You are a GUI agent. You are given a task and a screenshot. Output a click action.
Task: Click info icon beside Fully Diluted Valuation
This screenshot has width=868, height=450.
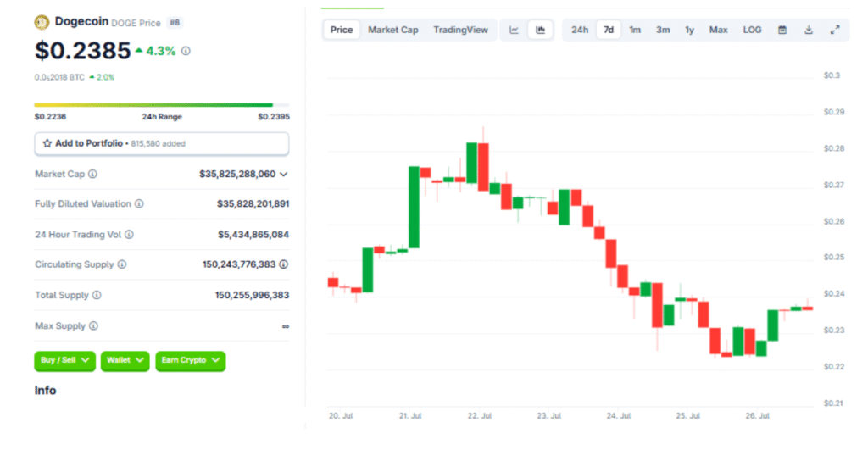click(x=139, y=204)
